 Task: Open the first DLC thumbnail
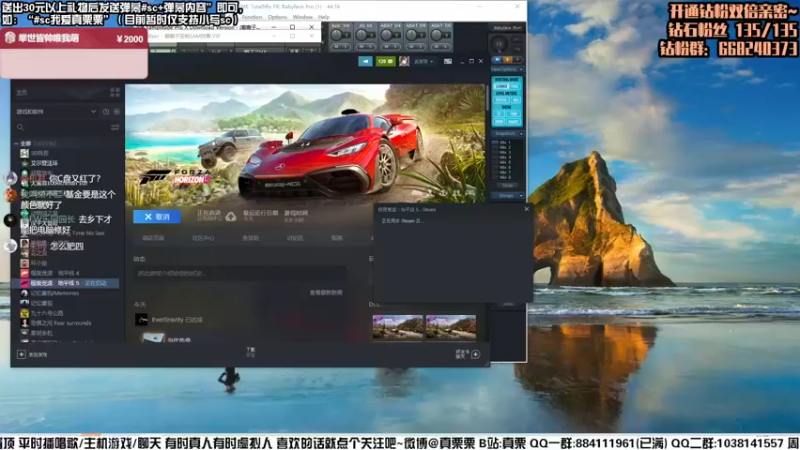pyautogui.click(x=397, y=327)
